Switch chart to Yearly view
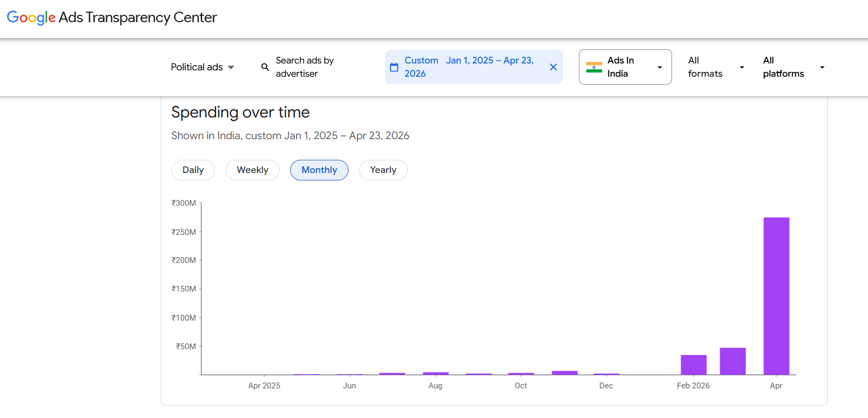The height and width of the screenshot is (418, 868). tap(383, 170)
